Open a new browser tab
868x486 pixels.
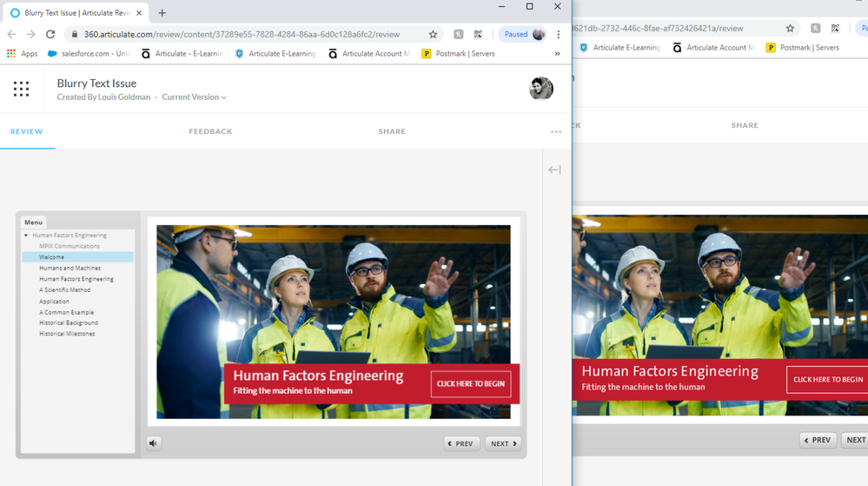tap(162, 13)
